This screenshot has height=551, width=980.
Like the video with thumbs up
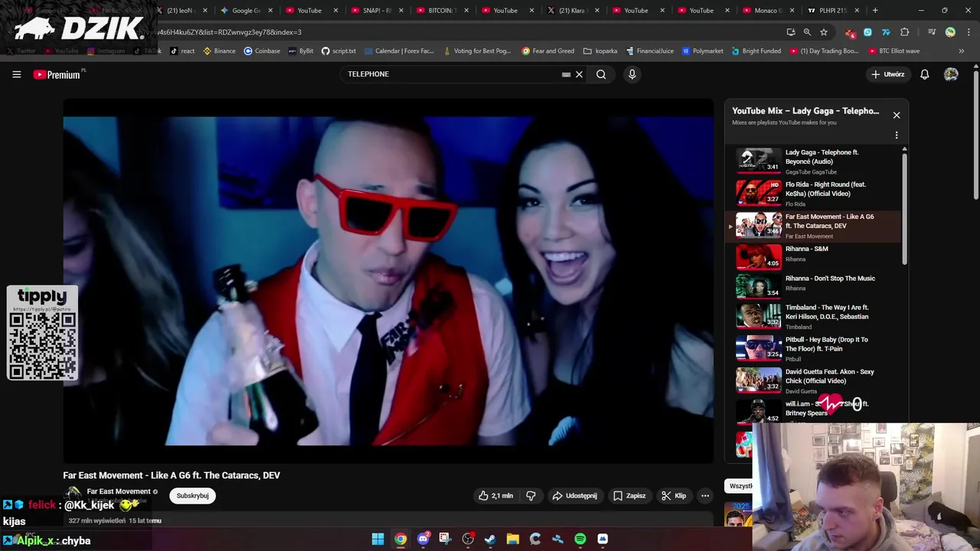coord(496,496)
